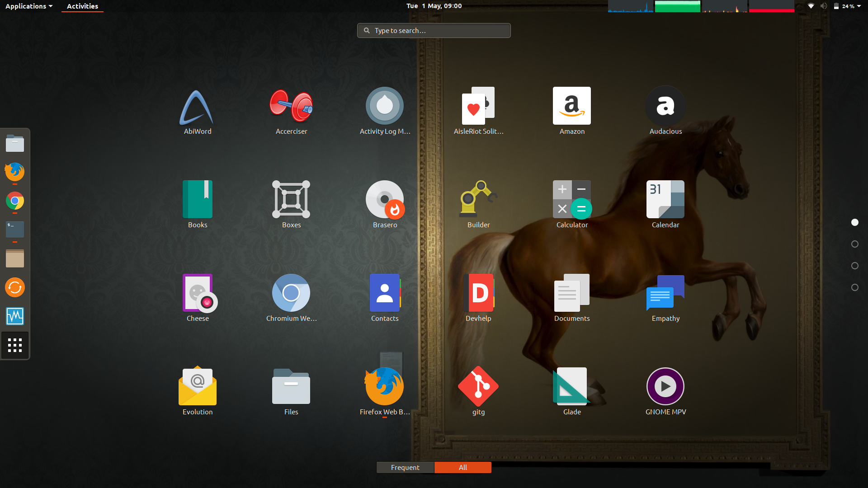Viewport: 868px width, 488px height.
Task: Launch Cheese webcam app
Action: pyautogui.click(x=198, y=298)
